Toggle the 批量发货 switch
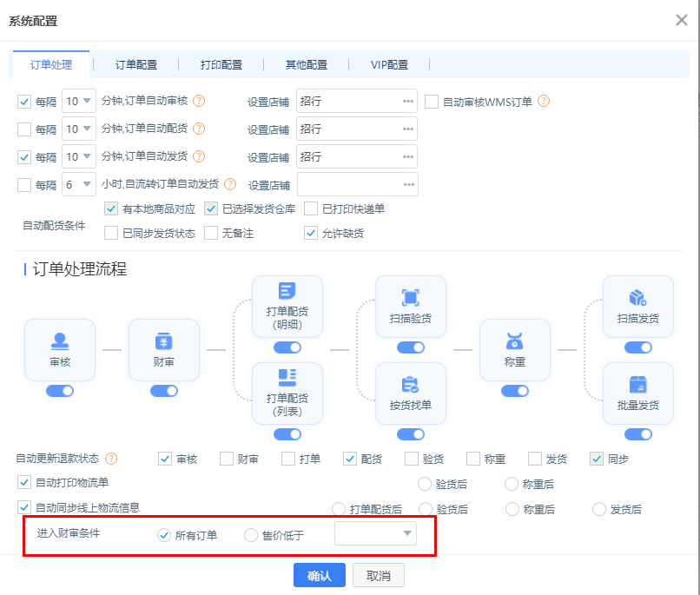 tap(638, 434)
